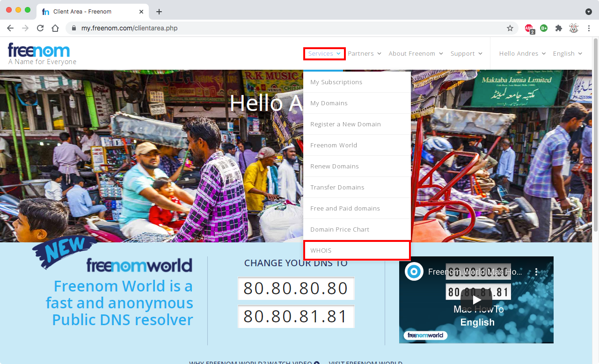Viewport: 599px width, 364px height.
Task: Open the English language dropdown
Action: (x=567, y=54)
